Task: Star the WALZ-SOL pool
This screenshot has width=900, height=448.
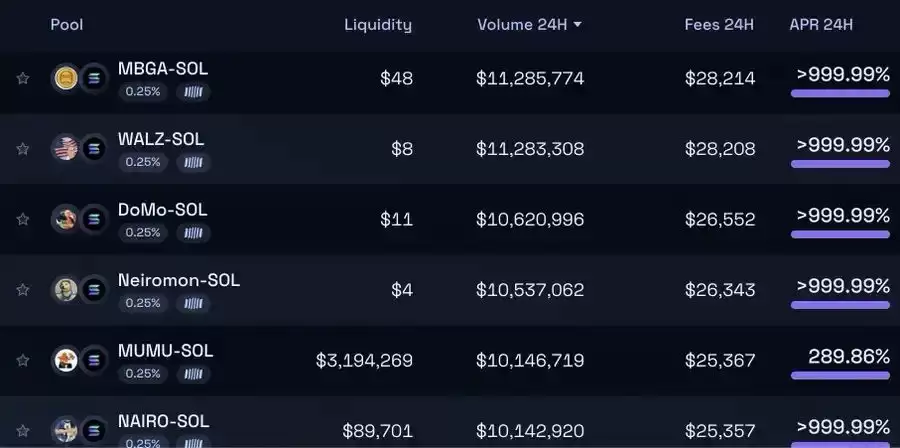Action: point(23,149)
